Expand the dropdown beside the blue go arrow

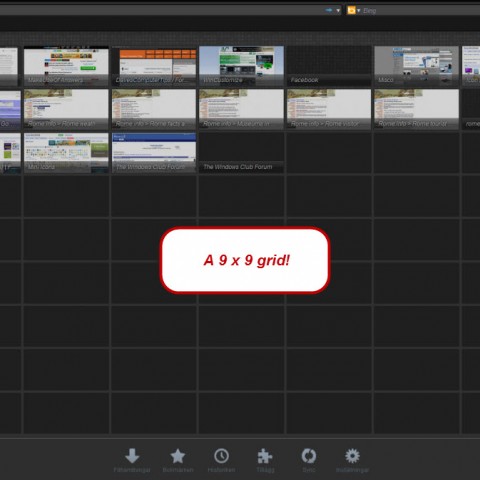coord(338,11)
